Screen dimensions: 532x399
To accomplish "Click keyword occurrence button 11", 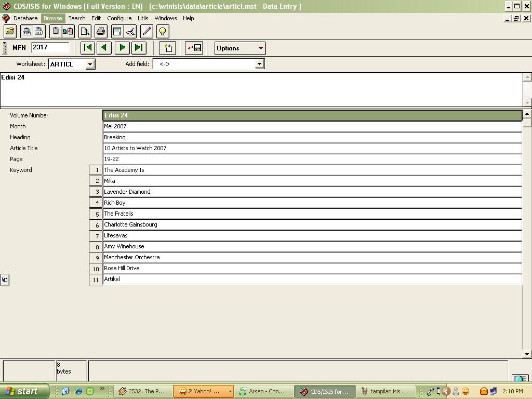I will coord(96,280).
